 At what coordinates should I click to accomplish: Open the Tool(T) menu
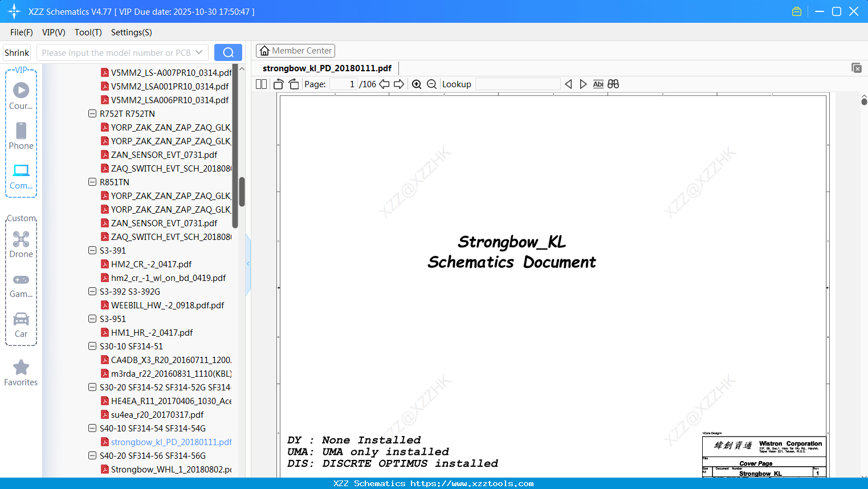[88, 32]
